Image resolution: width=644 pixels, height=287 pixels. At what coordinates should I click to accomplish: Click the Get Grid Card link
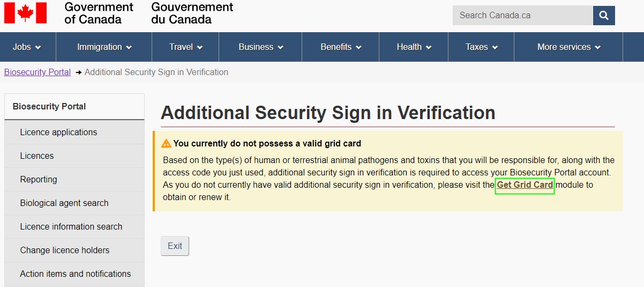click(525, 185)
